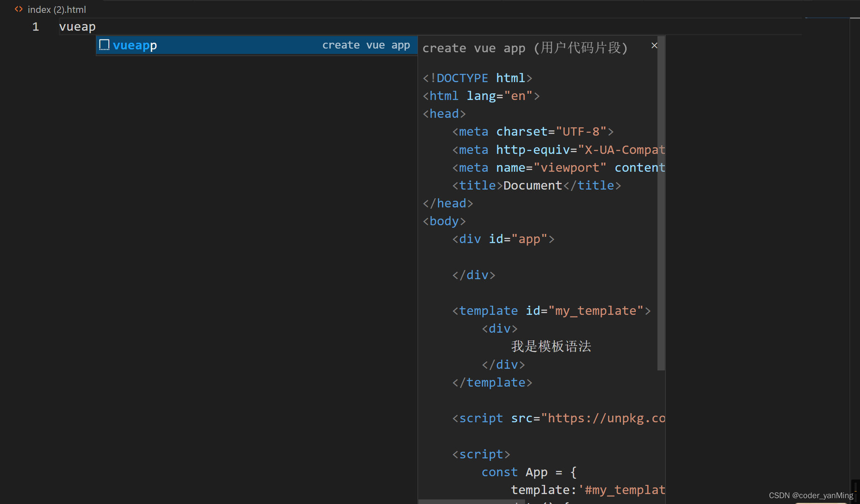Click the script src unpkg line

[559, 418]
